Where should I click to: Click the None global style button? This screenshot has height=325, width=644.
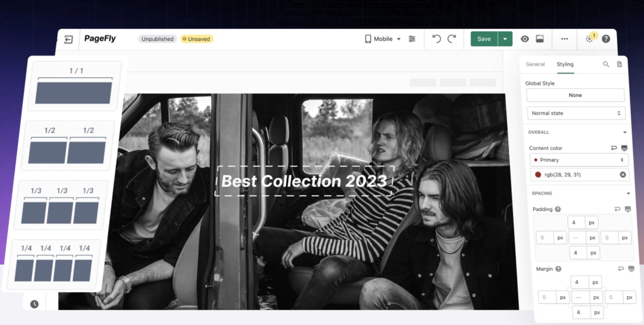[575, 95]
